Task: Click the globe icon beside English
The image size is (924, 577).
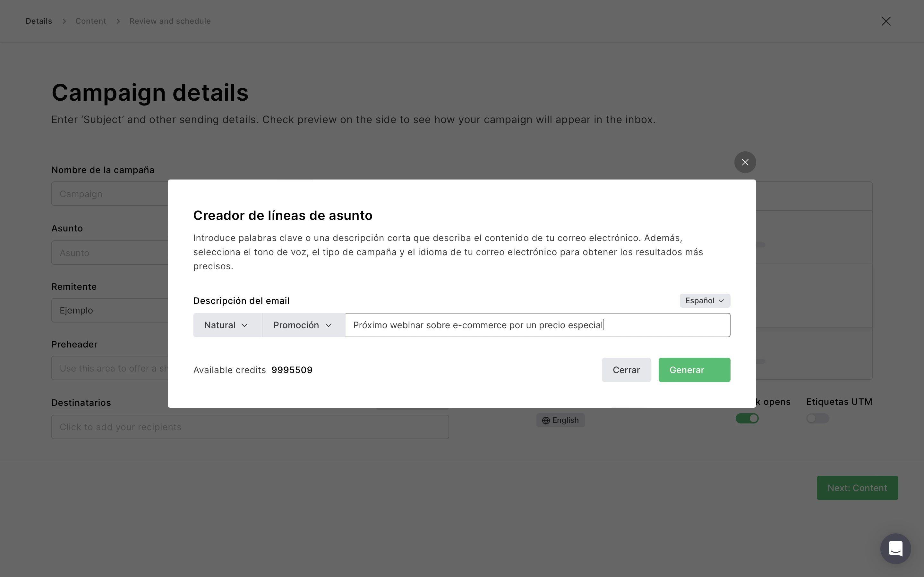Action: 546,421
